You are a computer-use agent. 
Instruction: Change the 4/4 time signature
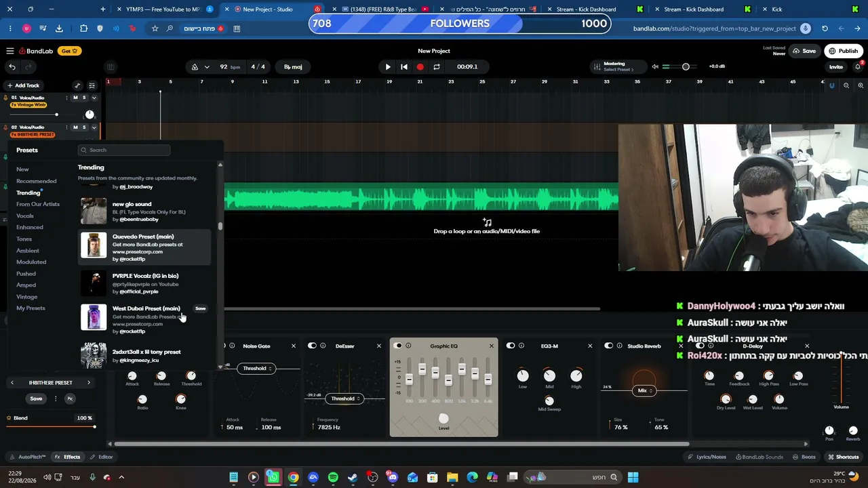258,66
